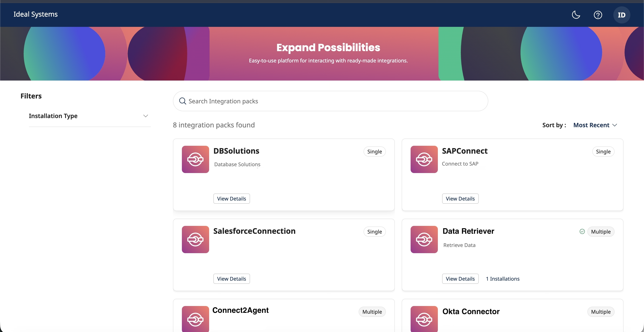Viewport: 644px width, 332px height.
Task: Click the 1 Installations link
Action: click(503, 279)
